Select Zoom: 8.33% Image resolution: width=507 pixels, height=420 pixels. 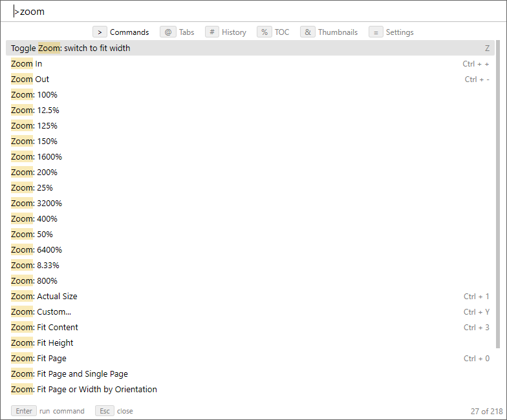pos(250,265)
